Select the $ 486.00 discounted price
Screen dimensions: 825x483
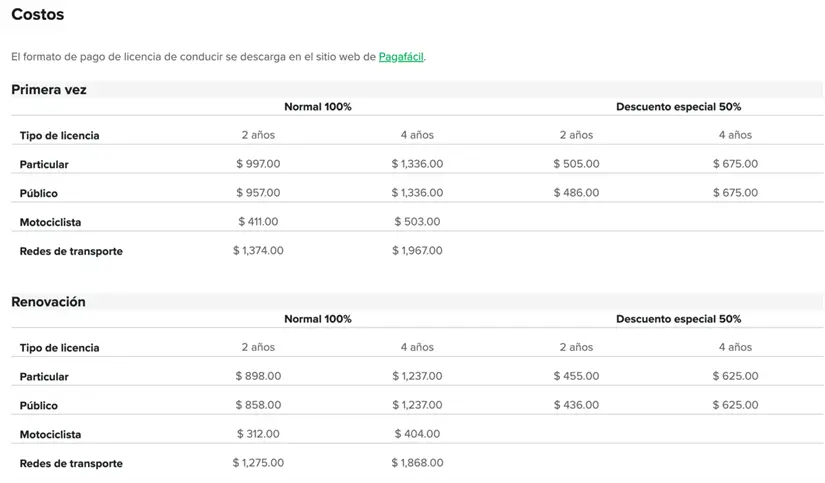coord(576,193)
